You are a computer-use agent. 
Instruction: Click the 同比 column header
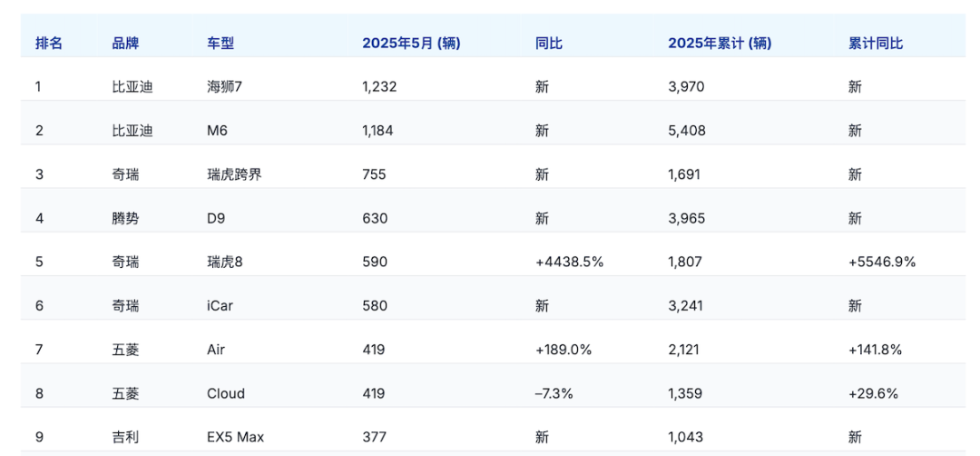tap(549, 44)
